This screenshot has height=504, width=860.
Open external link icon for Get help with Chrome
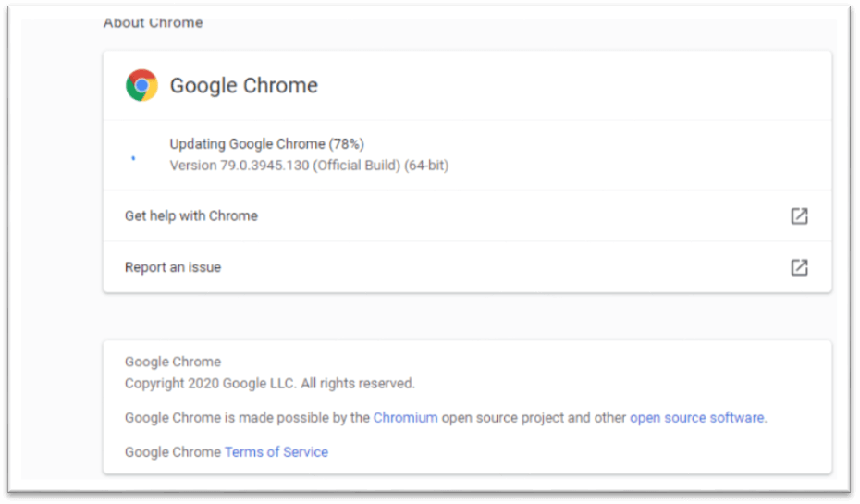[x=799, y=216]
